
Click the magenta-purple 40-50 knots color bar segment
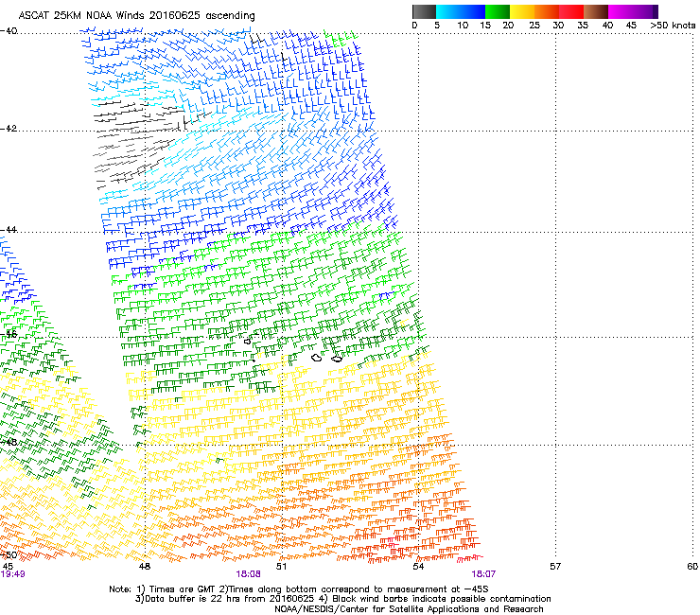click(x=633, y=11)
